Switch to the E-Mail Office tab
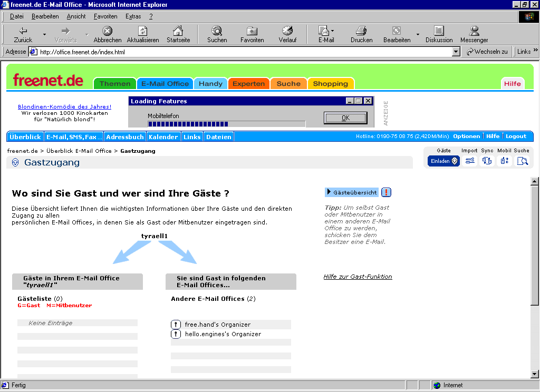This screenshot has height=392, width=540. coord(165,84)
